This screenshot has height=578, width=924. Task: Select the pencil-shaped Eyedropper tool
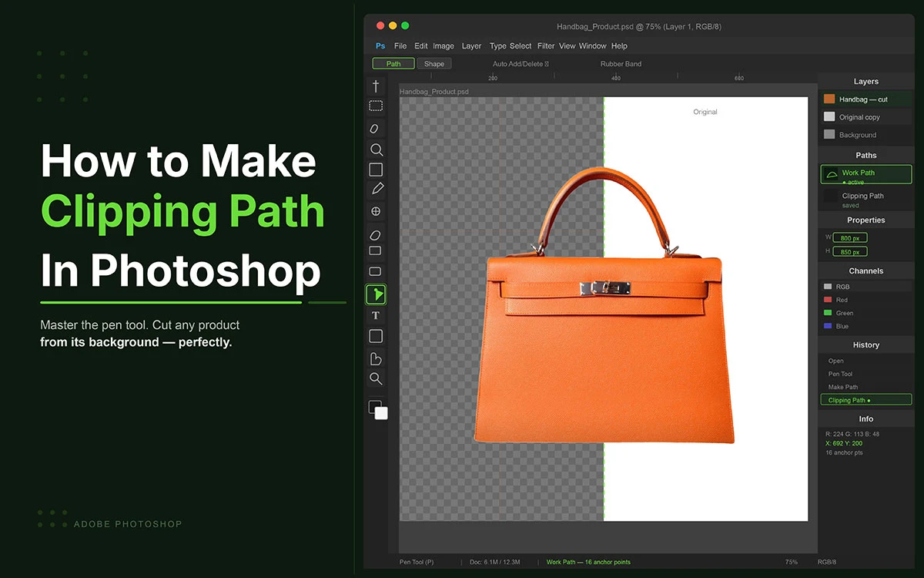coord(377,189)
